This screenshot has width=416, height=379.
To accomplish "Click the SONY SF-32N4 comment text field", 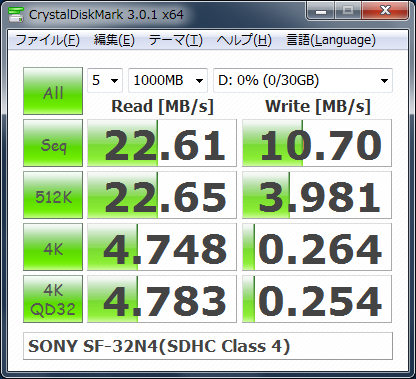I will click(208, 346).
